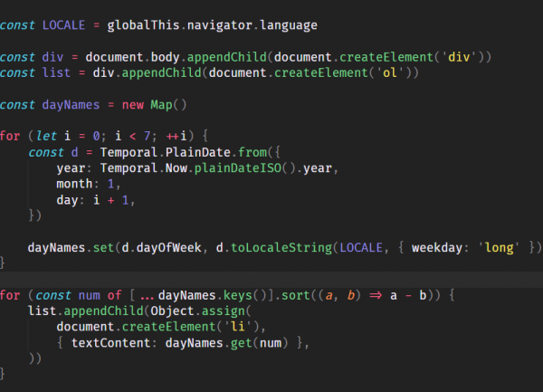This screenshot has width=543, height=392.
Task: Click the closing brace of the second loop
Action: pyautogui.click(x=3, y=374)
